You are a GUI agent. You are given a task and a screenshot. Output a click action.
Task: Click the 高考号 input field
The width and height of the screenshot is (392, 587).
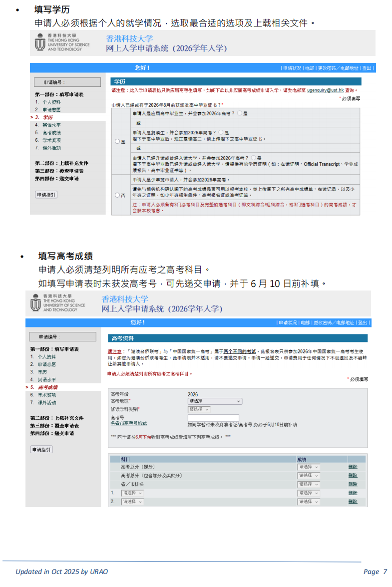213,418
